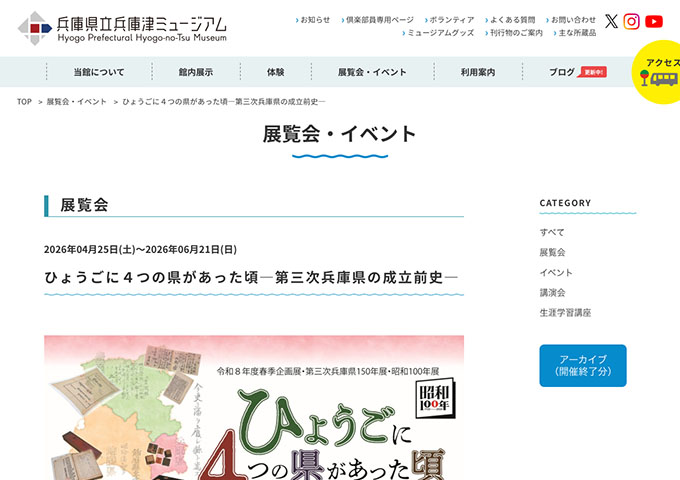Open 倶楽部員専用ページ link
The height and width of the screenshot is (480, 680).
pyautogui.click(x=378, y=20)
